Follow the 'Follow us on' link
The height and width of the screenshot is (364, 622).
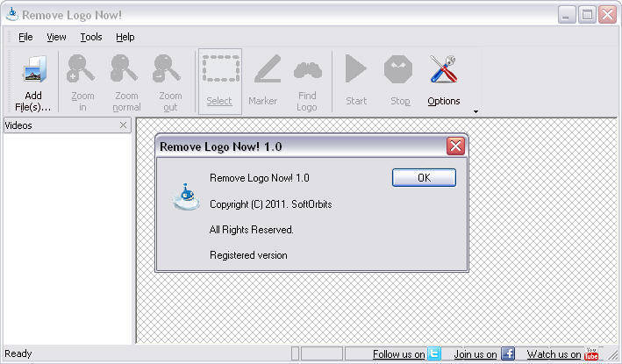point(398,354)
